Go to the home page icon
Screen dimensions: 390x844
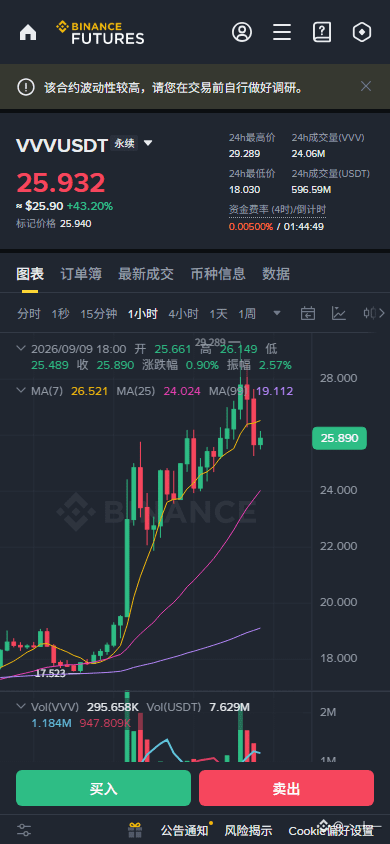[28, 33]
